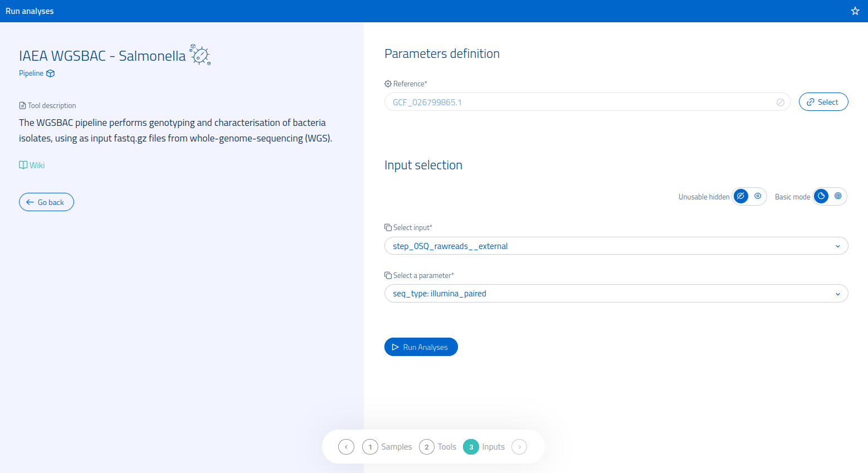Click the Go back button
The height and width of the screenshot is (473, 868).
(46, 202)
